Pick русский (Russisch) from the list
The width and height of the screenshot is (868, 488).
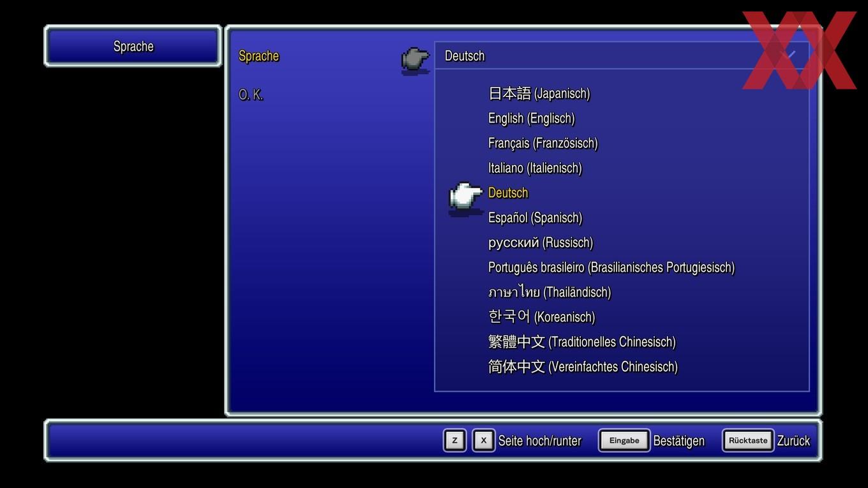coord(541,243)
